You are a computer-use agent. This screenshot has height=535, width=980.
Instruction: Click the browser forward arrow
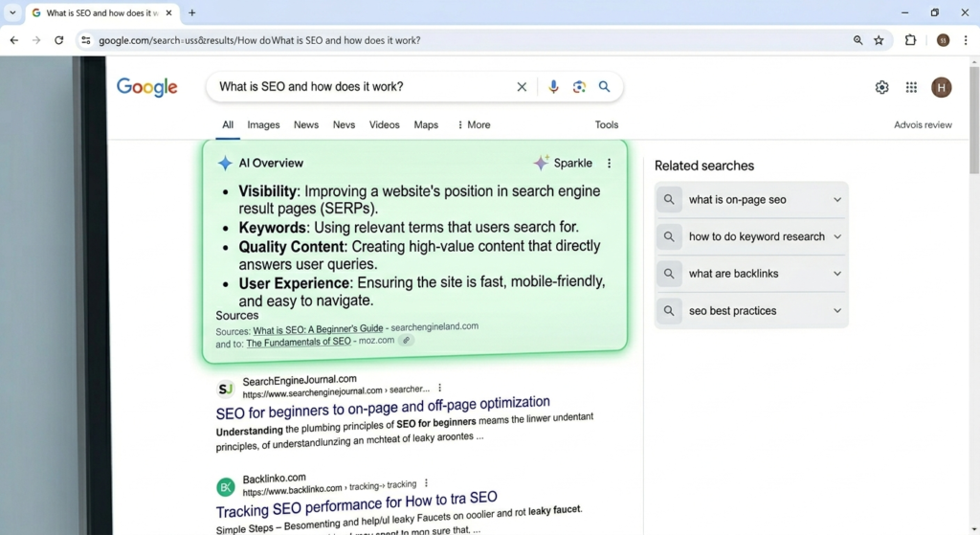36,40
